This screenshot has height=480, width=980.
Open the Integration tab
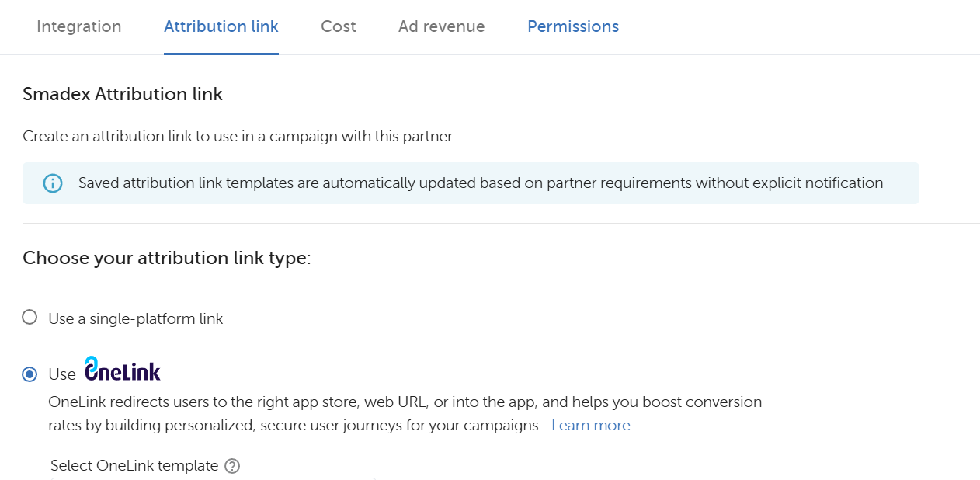point(78,26)
